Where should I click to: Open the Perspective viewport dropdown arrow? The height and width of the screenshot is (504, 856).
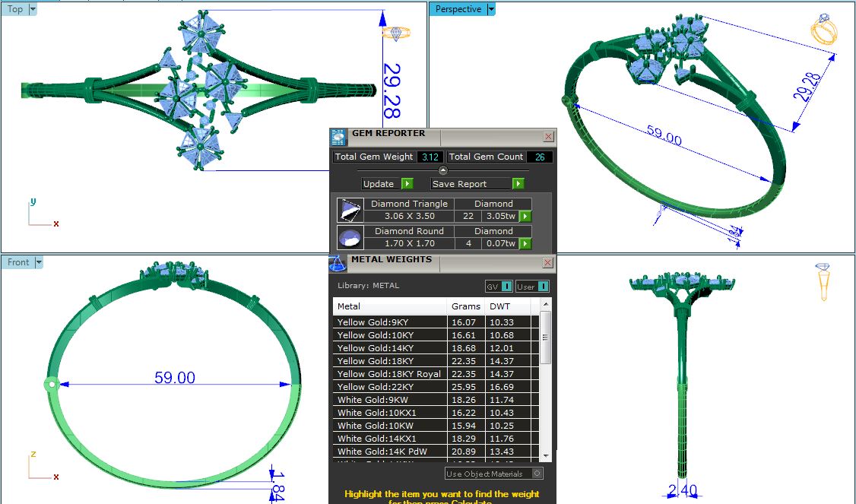coord(491,9)
